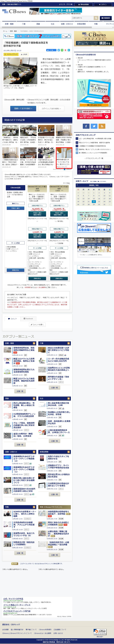Viewport: 114px width, 644px height.
Task: Click 登録して全文を読む blue button
Action: tap(23, 108)
